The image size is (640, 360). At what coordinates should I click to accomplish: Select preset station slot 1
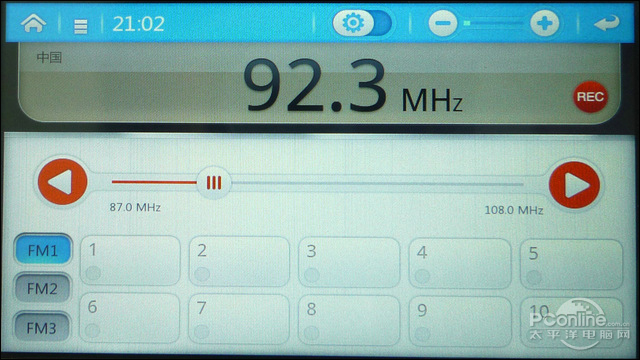coord(130,260)
